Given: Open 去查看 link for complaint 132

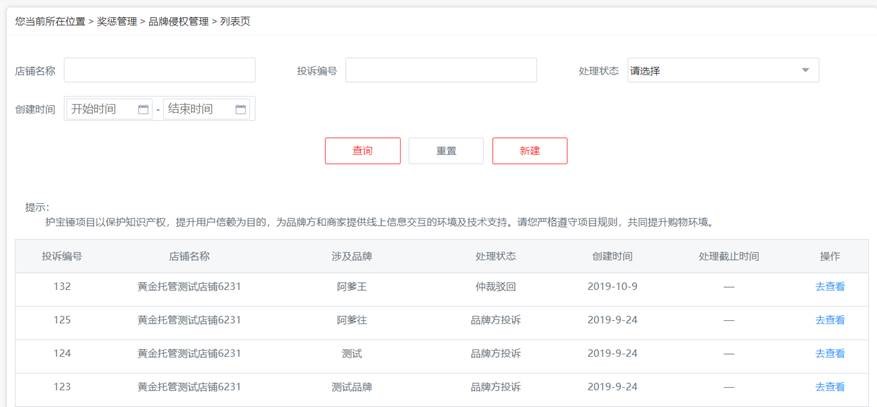Looking at the screenshot, I should [829, 287].
